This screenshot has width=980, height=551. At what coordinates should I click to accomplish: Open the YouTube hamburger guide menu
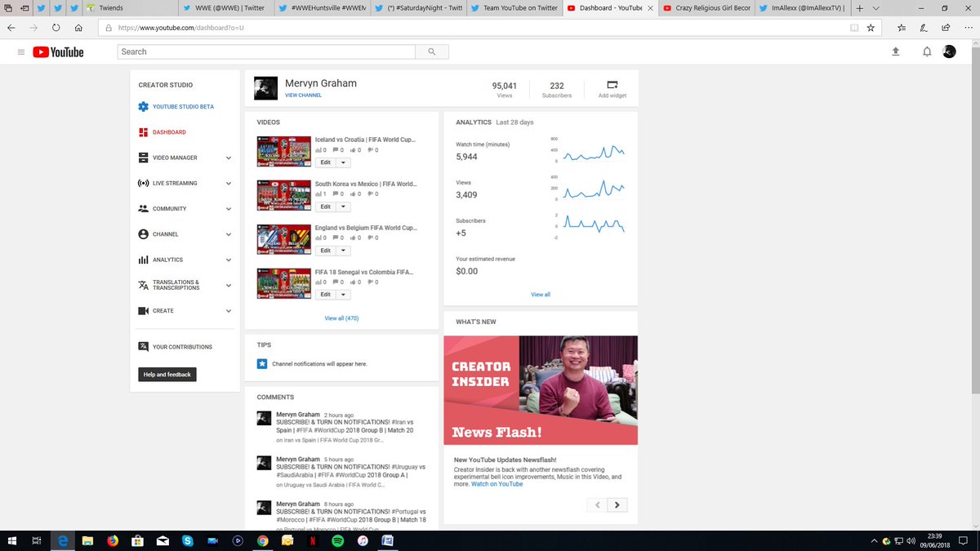pos(21,51)
